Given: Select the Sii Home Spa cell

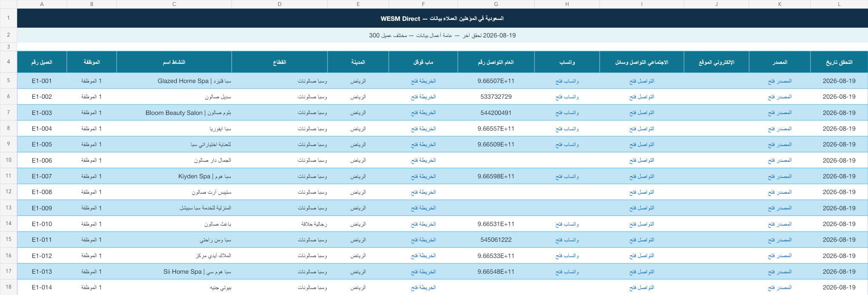Looking at the screenshot, I should point(174,272).
